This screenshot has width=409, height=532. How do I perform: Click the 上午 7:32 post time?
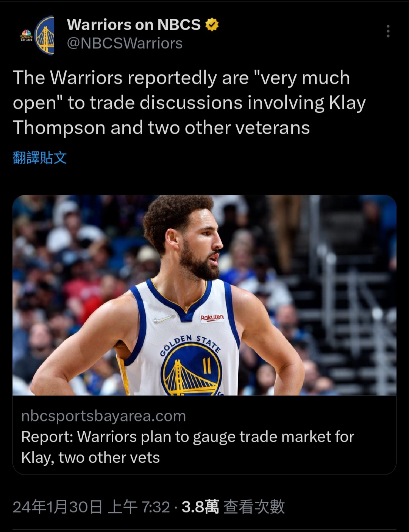click(139, 507)
